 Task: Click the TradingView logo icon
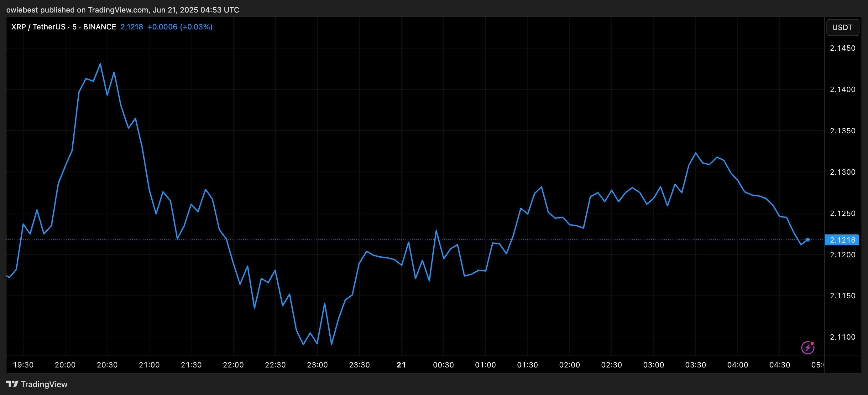[x=13, y=384]
